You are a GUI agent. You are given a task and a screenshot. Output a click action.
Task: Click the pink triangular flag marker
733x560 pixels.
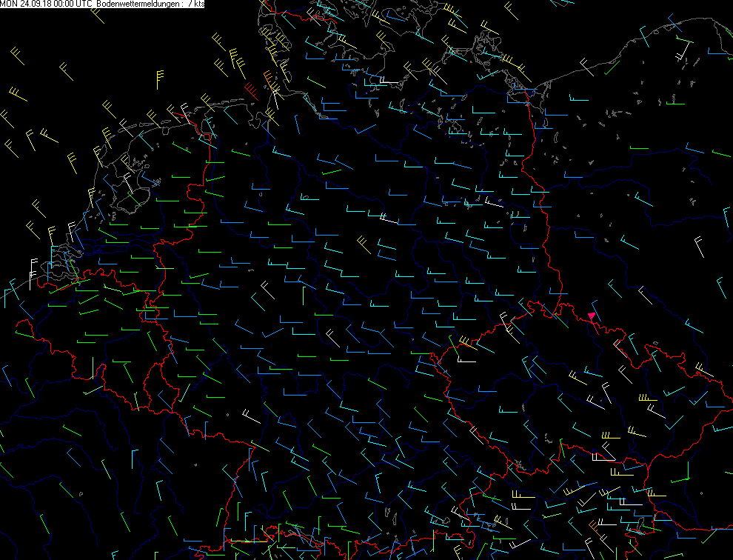[x=592, y=316]
